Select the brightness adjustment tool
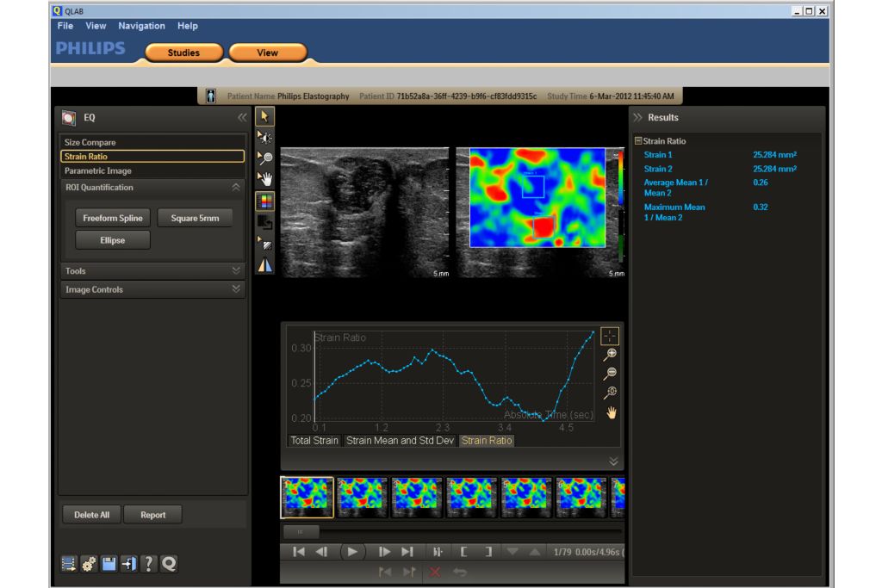Viewport: 882px width, 588px height. coord(265,137)
